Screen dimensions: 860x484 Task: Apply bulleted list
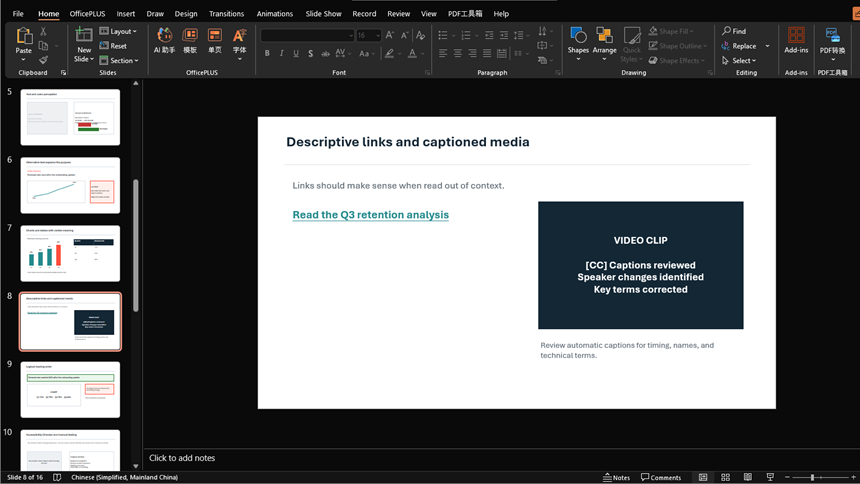(443, 35)
